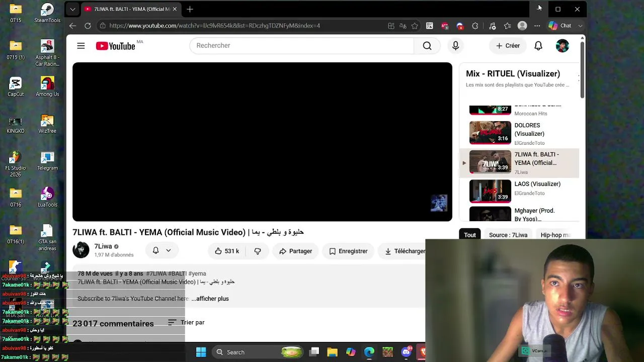
Task: Open Edge media control music icon
Action: click(x=492, y=26)
